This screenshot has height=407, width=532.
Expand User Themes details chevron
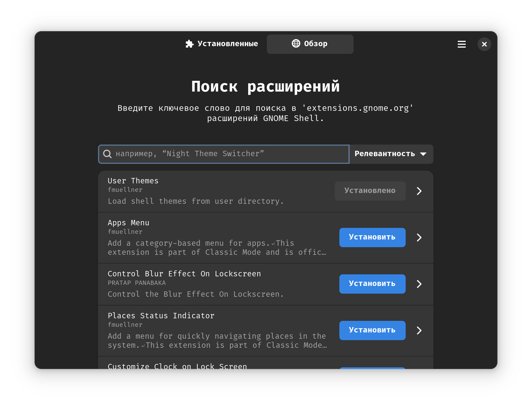coord(419,191)
